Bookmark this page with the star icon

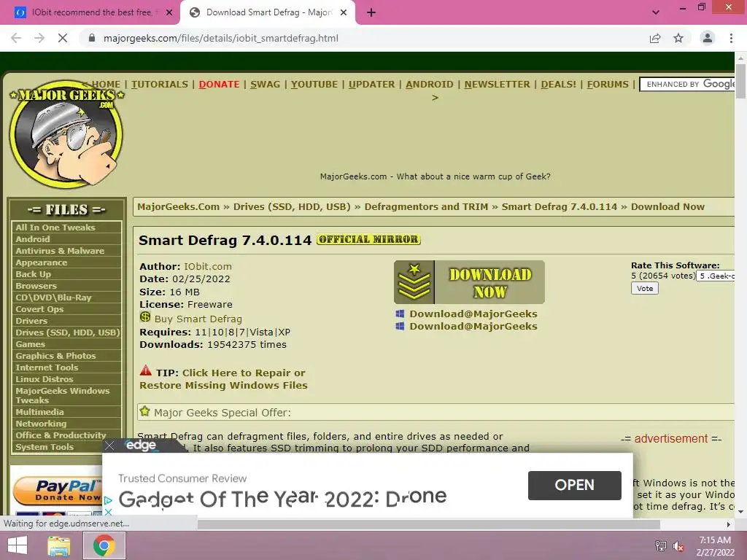click(x=678, y=38)
